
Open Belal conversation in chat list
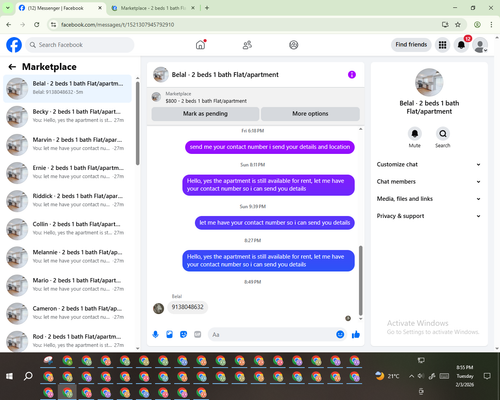pyautogui.click(x=67, y=88)
